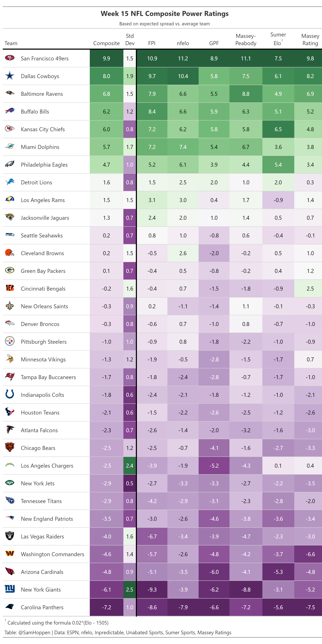The width and height of the screenshot is (322, 644).
Task: Click the nfelo column header
Action: 183,43
